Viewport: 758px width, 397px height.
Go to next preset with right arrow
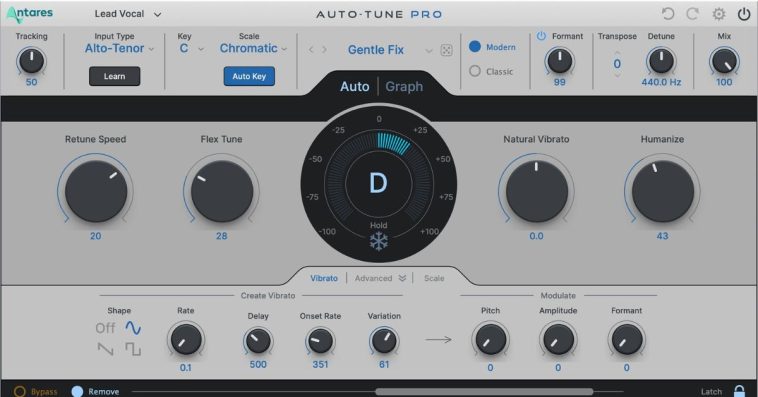pyautogui.click(x=324, y=50)
